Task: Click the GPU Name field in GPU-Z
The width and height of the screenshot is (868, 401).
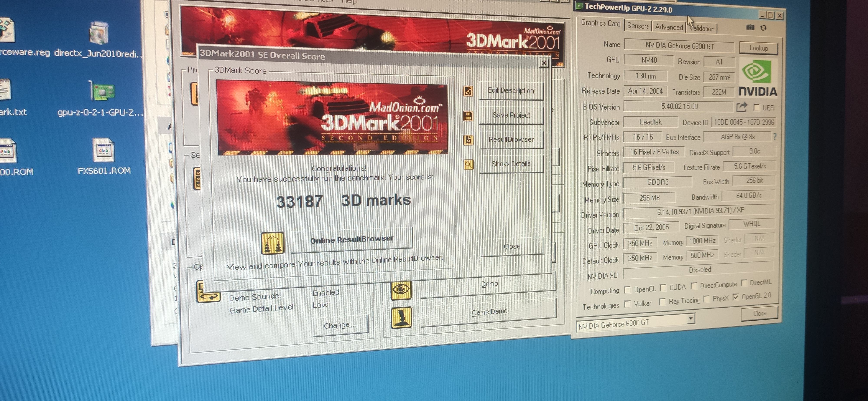Action: [x=679, y=46]
